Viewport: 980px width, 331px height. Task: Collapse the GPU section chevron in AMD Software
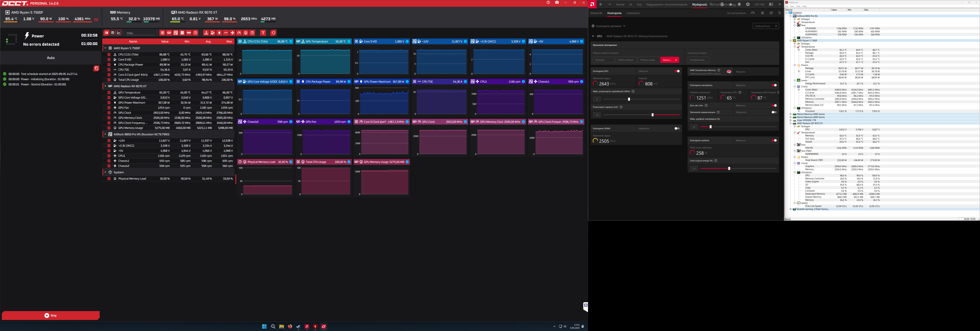coord(593,36)
